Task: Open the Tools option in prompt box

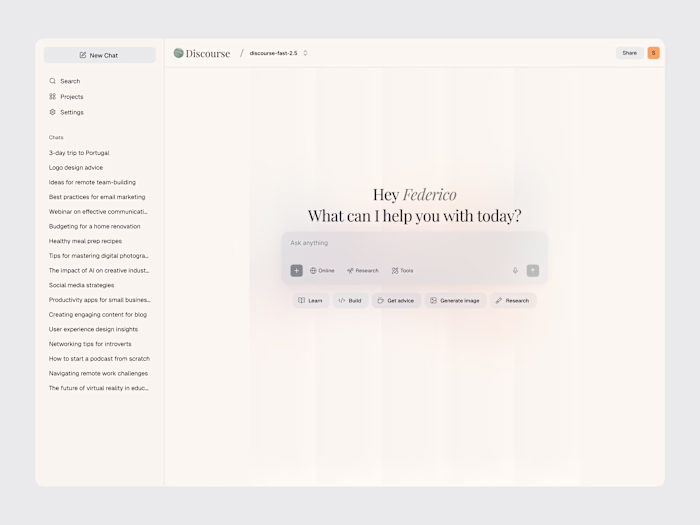Action: [x=402, y=271]
